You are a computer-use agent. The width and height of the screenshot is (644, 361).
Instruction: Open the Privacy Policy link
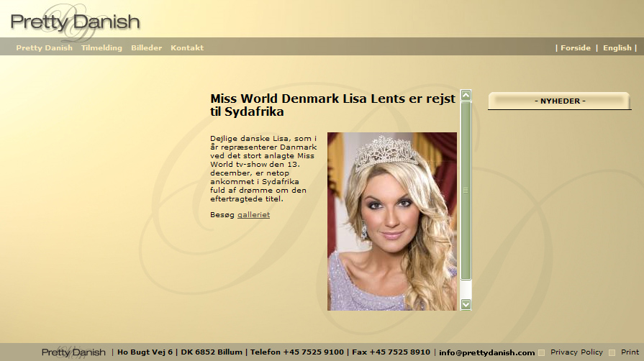pyautogui.click(x=576, y=352)
